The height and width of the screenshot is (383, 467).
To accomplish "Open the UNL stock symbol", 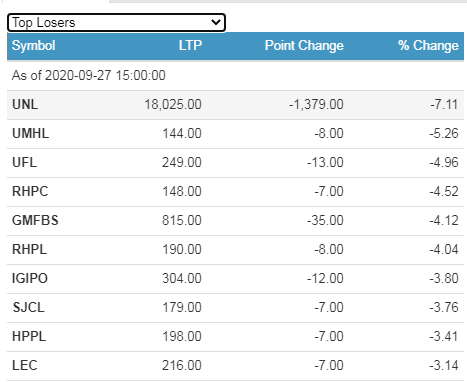I will (x=25, y=104).
